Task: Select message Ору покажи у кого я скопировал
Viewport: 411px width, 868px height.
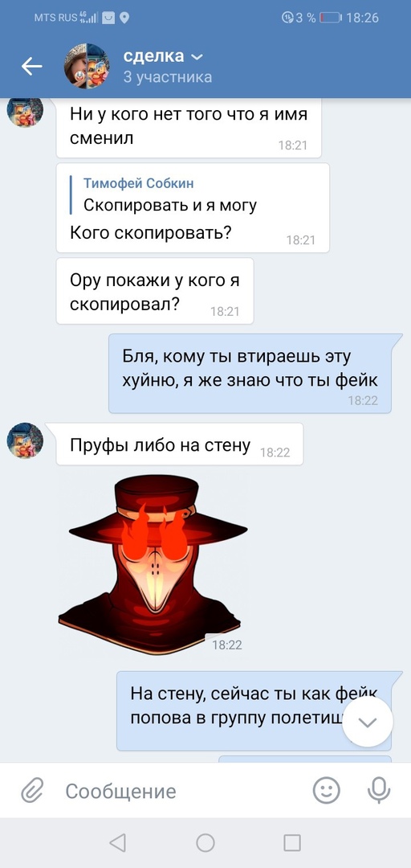Action: [x=155, y=291]
